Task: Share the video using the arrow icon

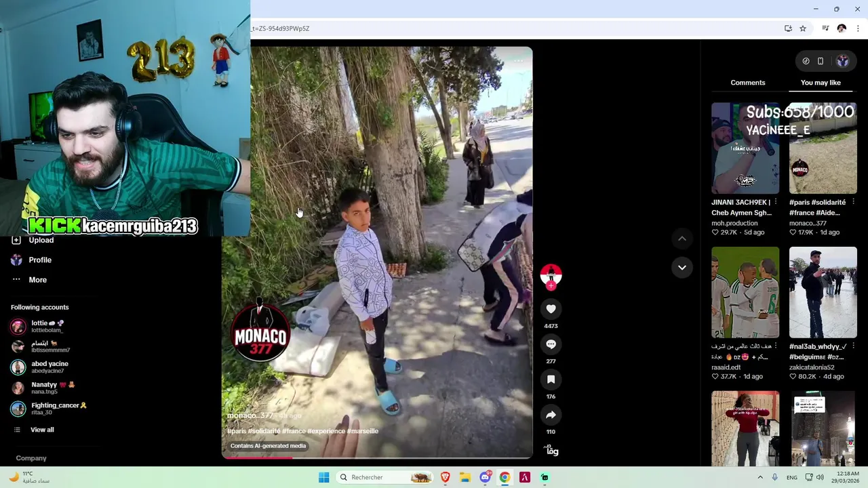Action: pos(551,415)
